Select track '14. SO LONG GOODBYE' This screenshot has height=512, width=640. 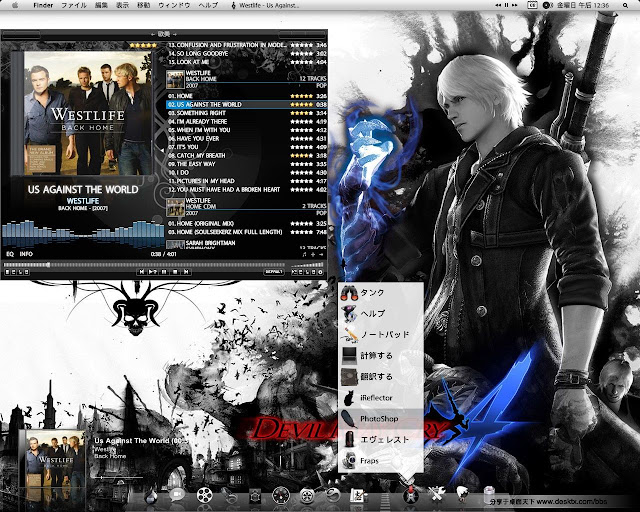247,53
